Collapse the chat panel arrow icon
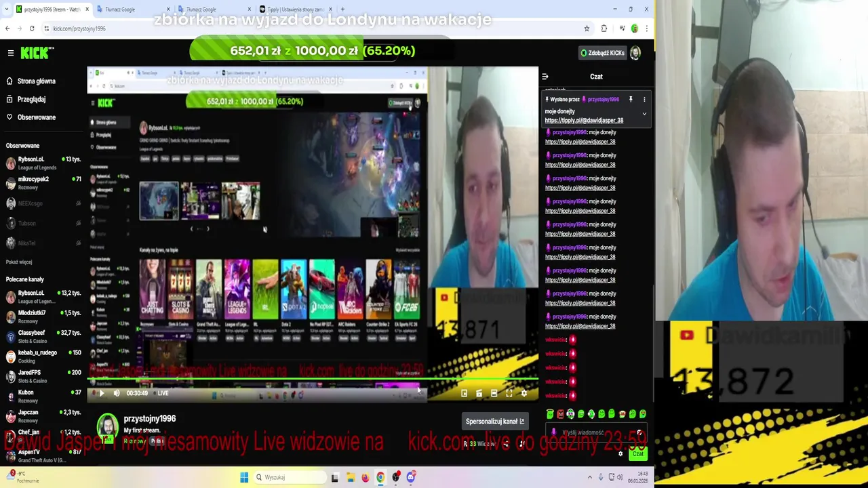This screenshot has width=868, height=488. click(545, 77)
